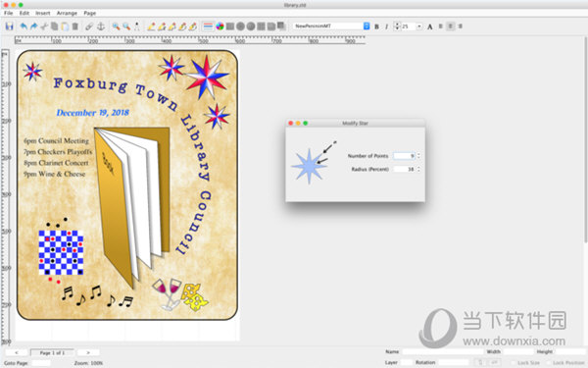Toggle the Lock Size checkbox

tap(513, 363)
